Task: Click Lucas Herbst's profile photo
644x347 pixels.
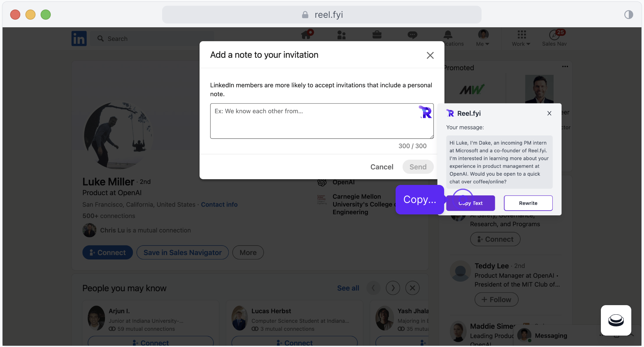Action: [x=240, y=318]
